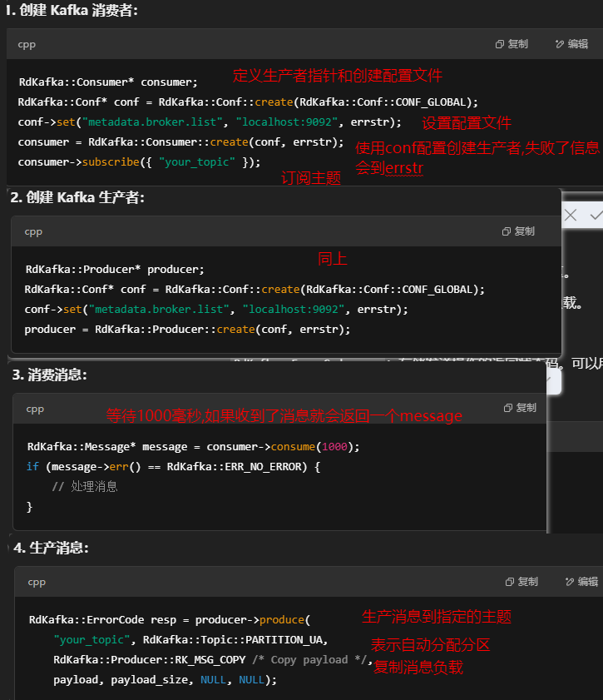Image resolution: width=603 pixels, height=700 pixels.
Task: Click the 'producer = RdKafka::Producer::create' code line
Action: tap(187, 330)
